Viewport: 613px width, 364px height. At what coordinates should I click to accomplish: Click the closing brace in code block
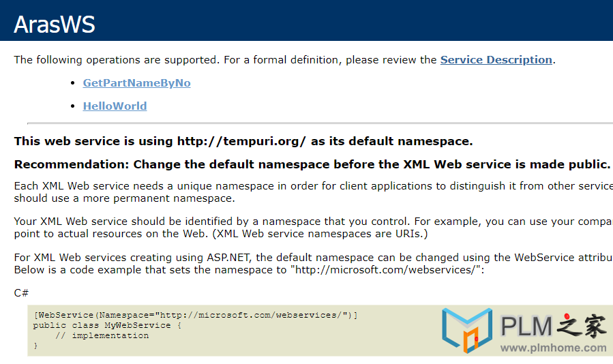coord(35,346)
